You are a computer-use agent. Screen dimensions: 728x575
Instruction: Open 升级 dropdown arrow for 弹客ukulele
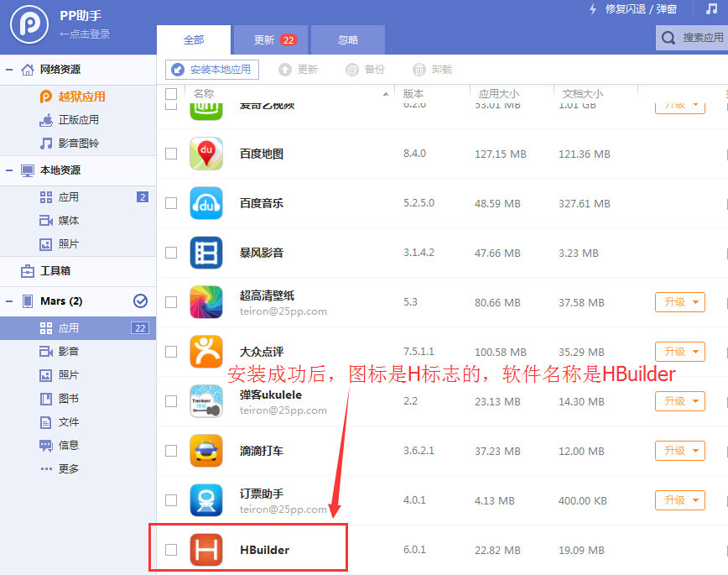coord(695,401)
